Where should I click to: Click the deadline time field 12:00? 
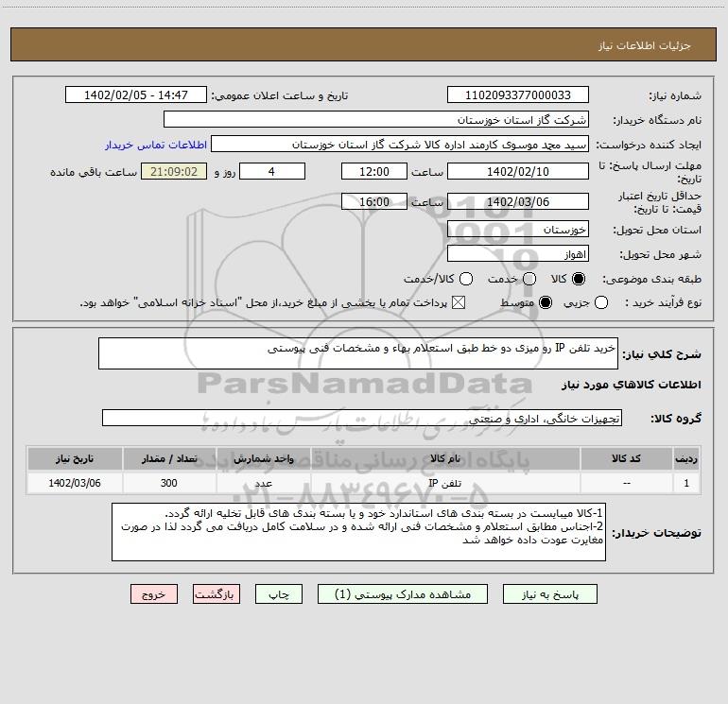pyautogui.click(x=374, y=172)
